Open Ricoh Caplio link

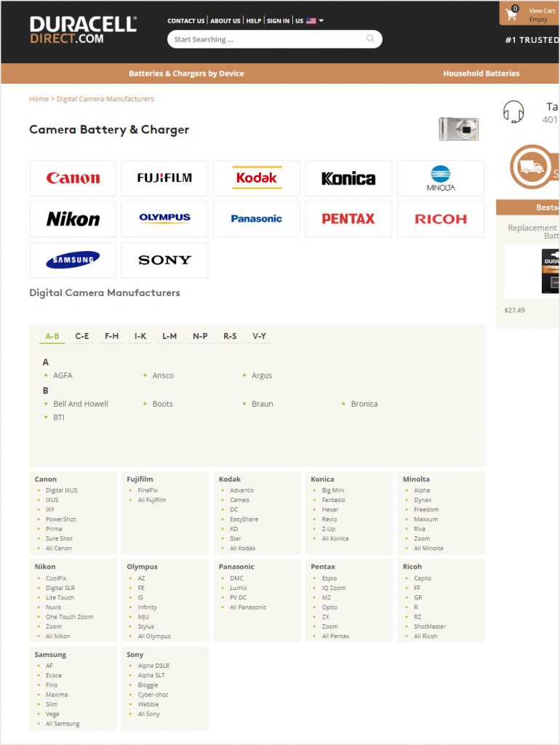[423, 578]
